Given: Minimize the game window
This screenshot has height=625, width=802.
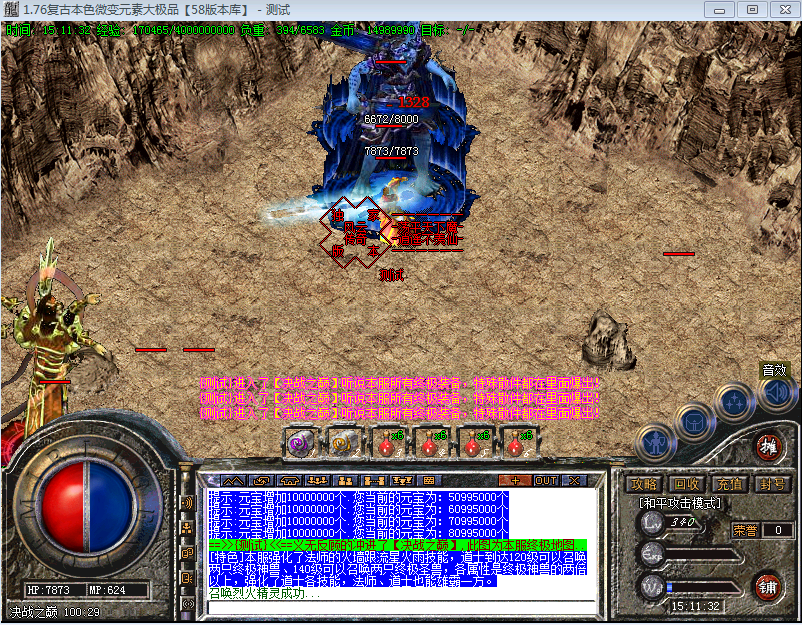Looking at the screenshot, I should (x=719, y=10).
